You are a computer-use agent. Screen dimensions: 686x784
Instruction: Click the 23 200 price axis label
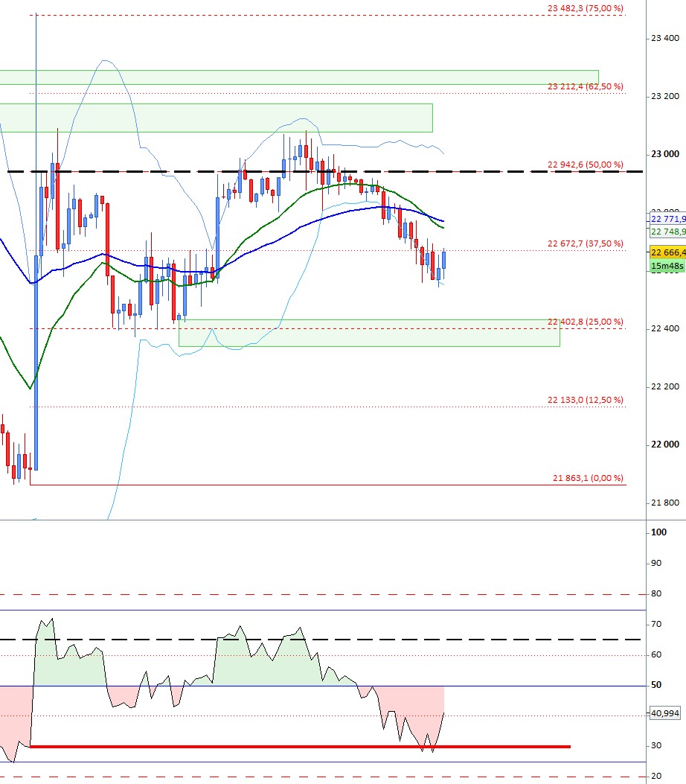point(665,96)
